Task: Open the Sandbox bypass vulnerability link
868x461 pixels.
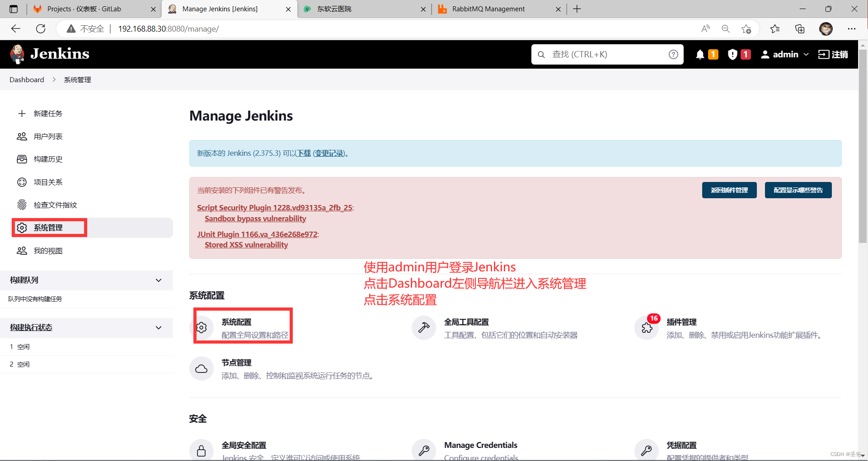Action: click(x=255, y=219)
